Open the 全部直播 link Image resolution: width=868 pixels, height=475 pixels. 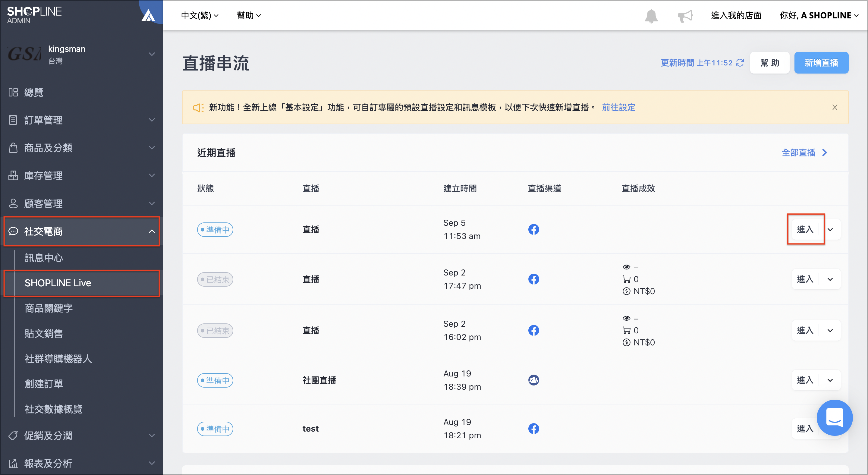pos(805,153)
